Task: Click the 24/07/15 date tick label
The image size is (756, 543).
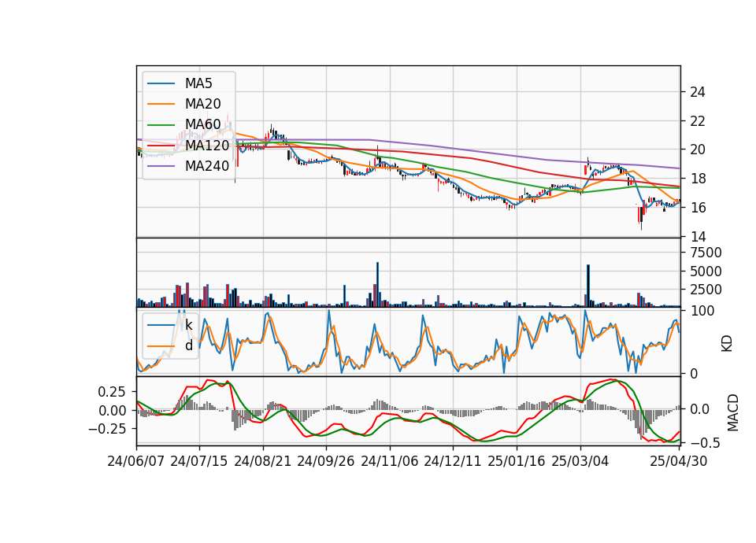Action: (199, 461)
